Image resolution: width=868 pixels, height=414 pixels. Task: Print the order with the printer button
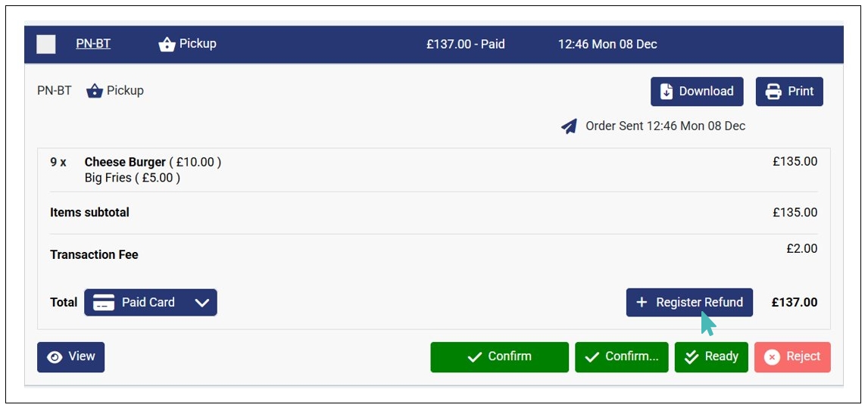(x=789, y=92)
